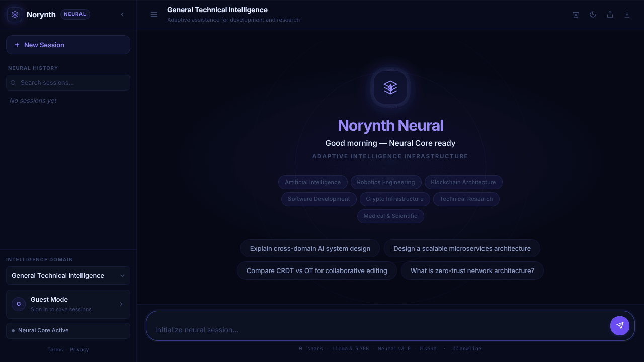The height and width of the screenshot is (362, 644).
Task: Choose prompt Compare CRDT vs OT
Action: click(x=317, y=270)
